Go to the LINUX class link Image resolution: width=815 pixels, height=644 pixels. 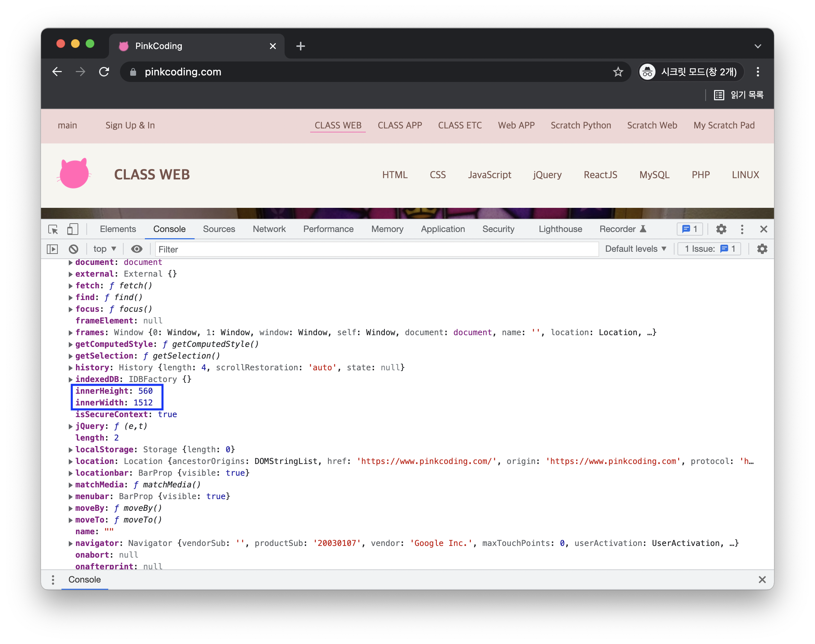tap(745, 175)
